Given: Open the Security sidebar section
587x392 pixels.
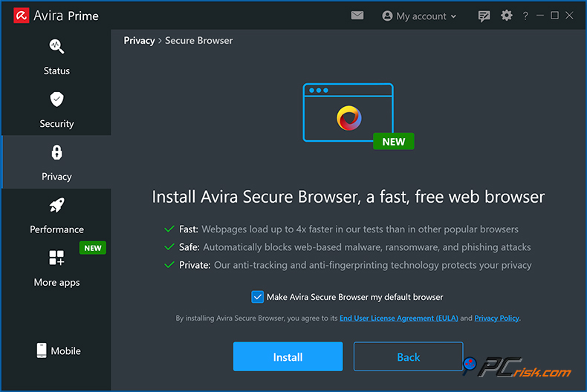Looking at the screenshot, I should coord(56,109).
